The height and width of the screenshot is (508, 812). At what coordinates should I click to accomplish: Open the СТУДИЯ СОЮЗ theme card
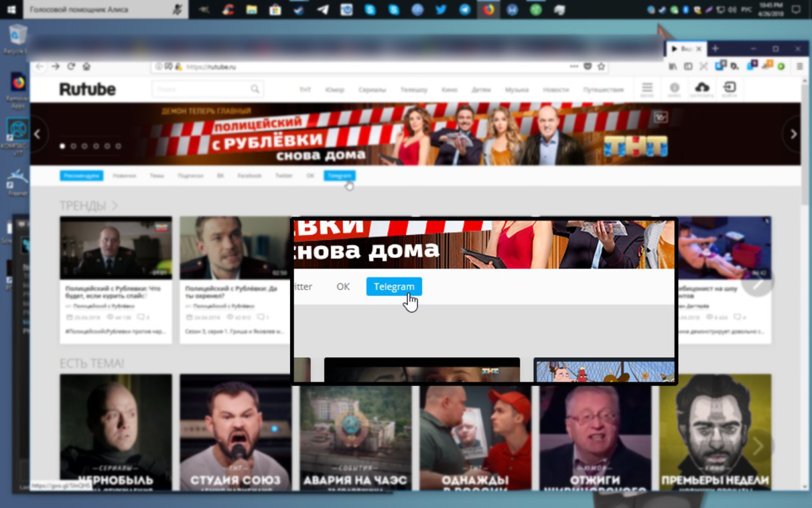click(236, 432)
